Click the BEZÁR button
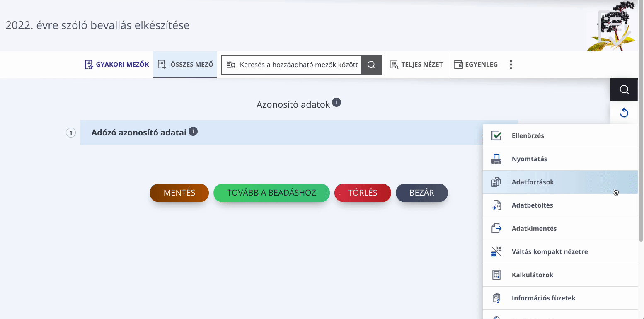 (x=421, y=193)
